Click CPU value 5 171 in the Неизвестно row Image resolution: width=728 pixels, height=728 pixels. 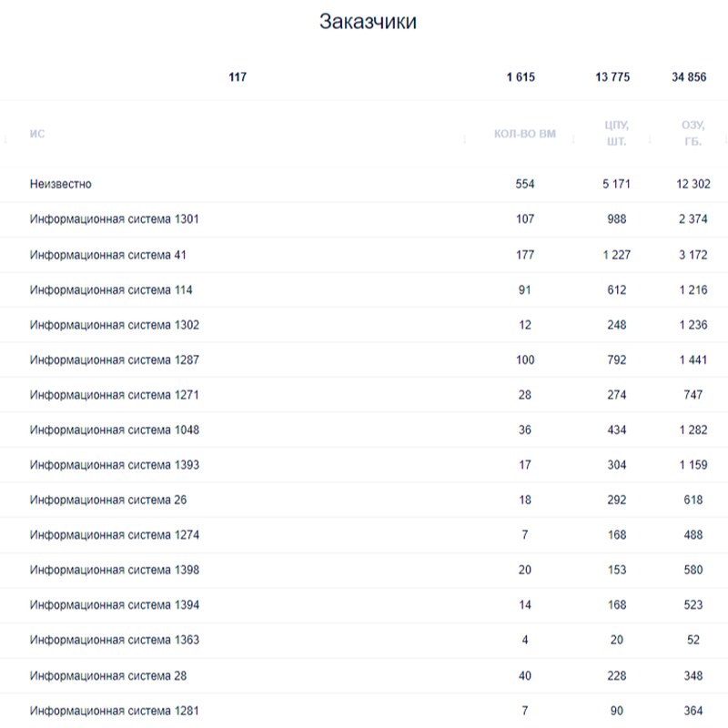coord(617,184)
